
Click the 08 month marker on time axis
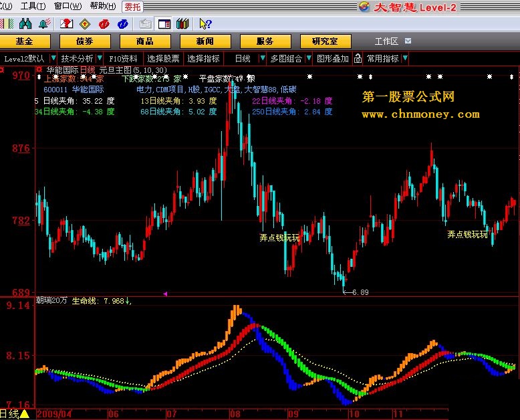coord(235,414)
